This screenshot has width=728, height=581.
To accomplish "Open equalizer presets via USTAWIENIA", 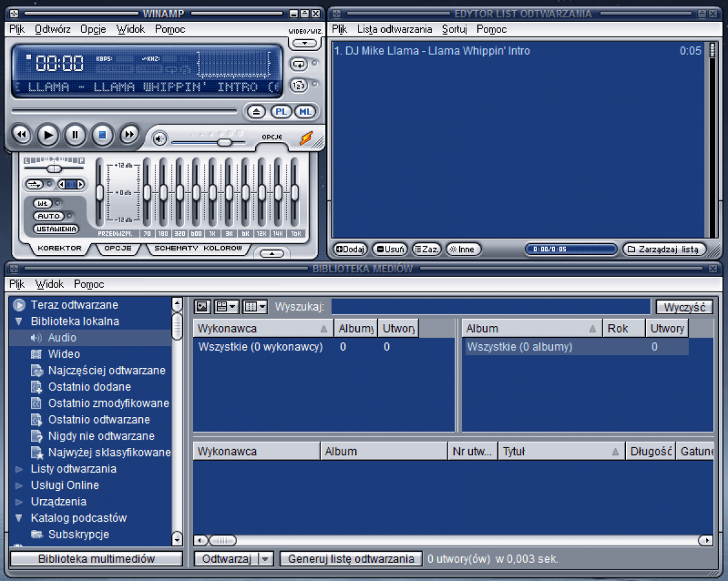I will 56,229.
